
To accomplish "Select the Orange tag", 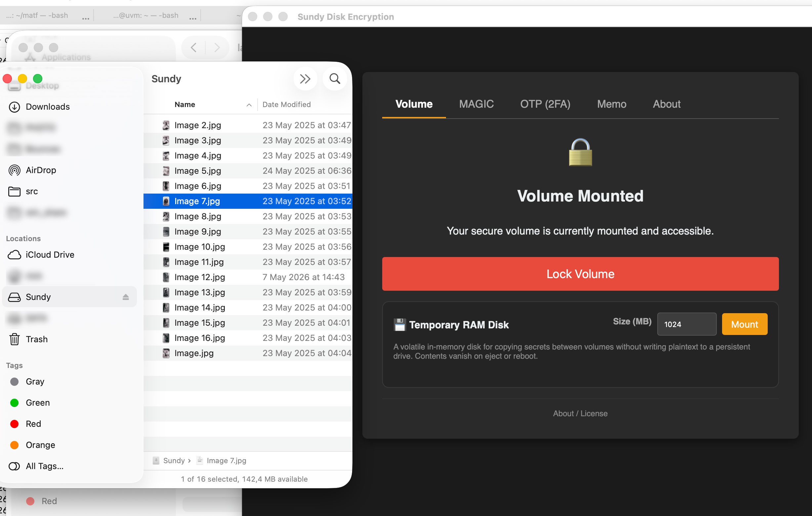I will 40,445.
